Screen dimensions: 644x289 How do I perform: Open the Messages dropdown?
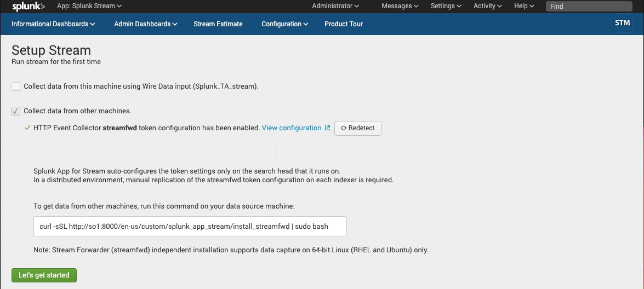[400, 6]
